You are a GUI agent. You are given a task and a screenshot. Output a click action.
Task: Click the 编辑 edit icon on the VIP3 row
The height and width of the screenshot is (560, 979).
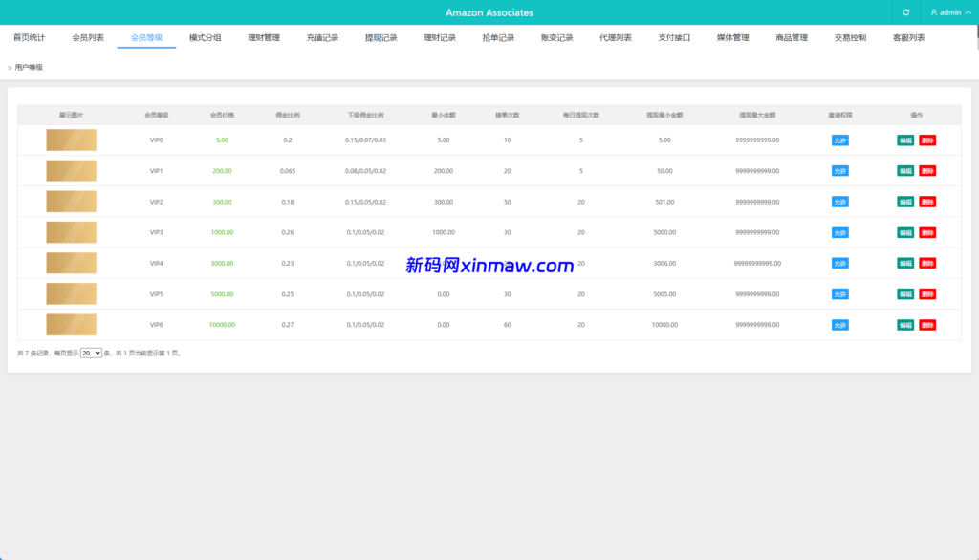[x=904, y=232]
